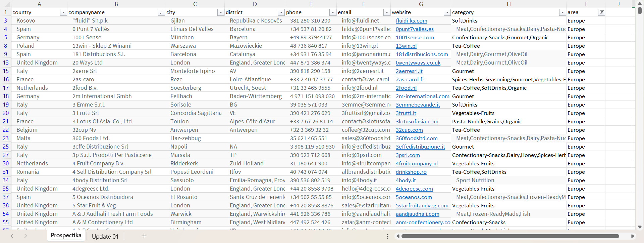Add a new sheet with the plus button
644x243 pixels.
(x=144, y=236)
